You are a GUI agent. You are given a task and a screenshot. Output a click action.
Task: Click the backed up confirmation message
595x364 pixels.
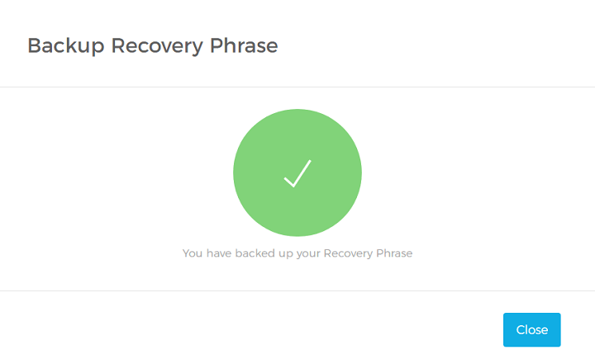[297, 253]
